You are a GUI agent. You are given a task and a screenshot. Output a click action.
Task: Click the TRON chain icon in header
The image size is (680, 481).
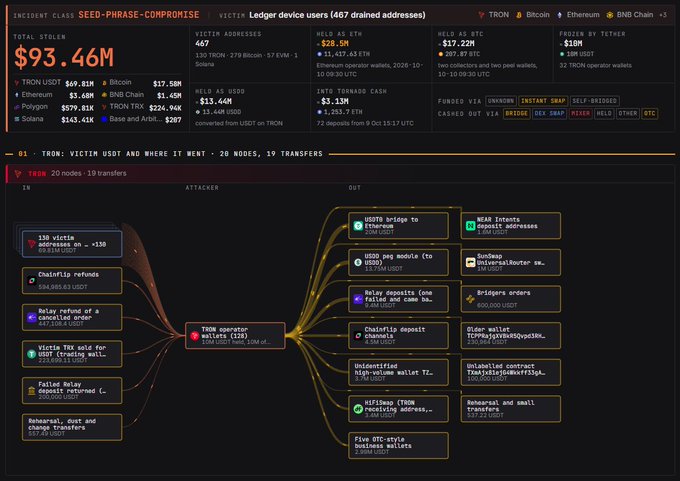(x=481, y=15)
